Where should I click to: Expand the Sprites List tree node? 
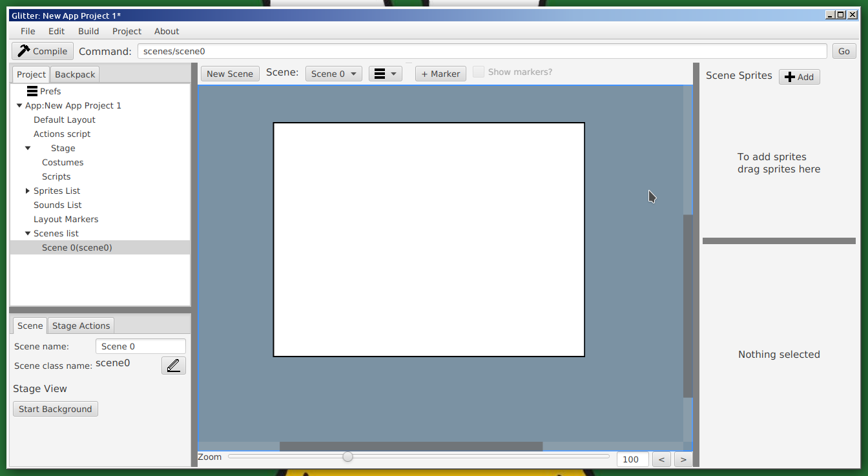click(28, 191)
